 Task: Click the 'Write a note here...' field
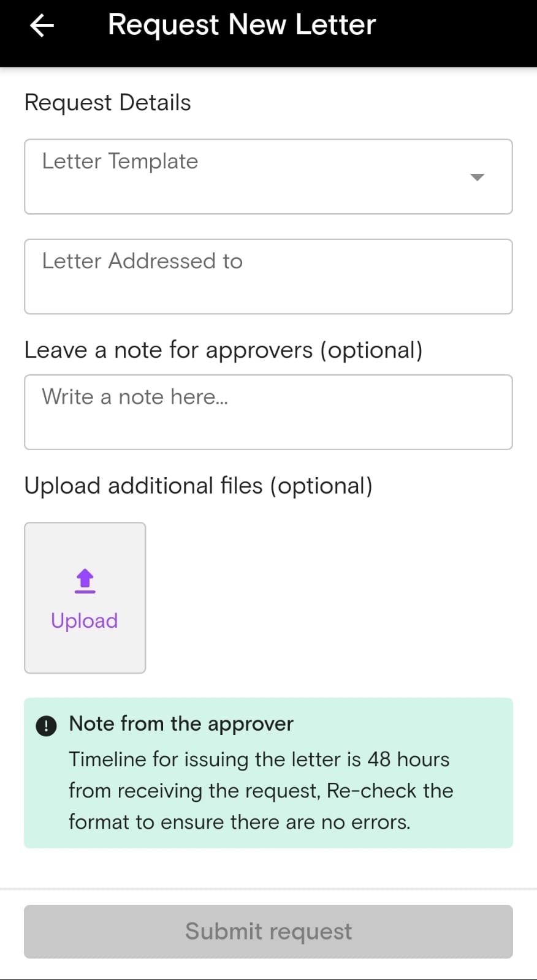click(268, 412)
